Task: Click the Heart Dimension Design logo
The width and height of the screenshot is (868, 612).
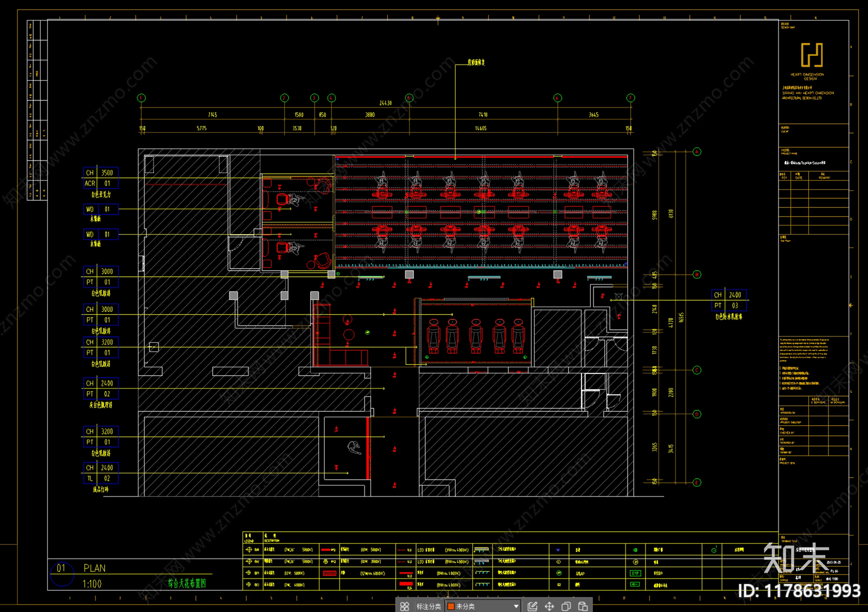Action: tap(812, 55)
